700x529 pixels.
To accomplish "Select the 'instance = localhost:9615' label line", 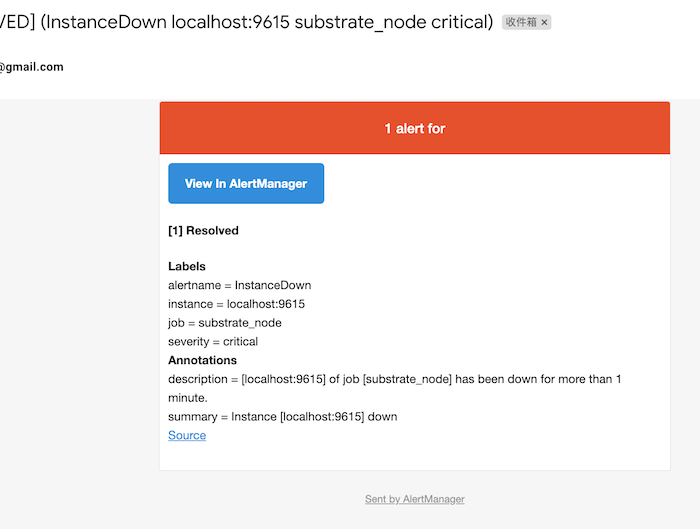I will point(236,304).
